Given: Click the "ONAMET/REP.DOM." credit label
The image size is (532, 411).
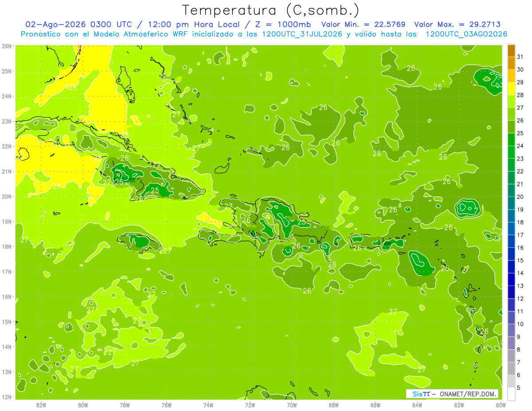Looking at the screenshot, I should (469, 394).
